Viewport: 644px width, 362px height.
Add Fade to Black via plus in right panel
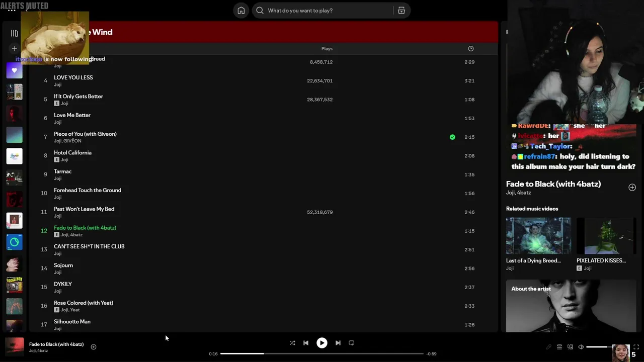[632, 188]
